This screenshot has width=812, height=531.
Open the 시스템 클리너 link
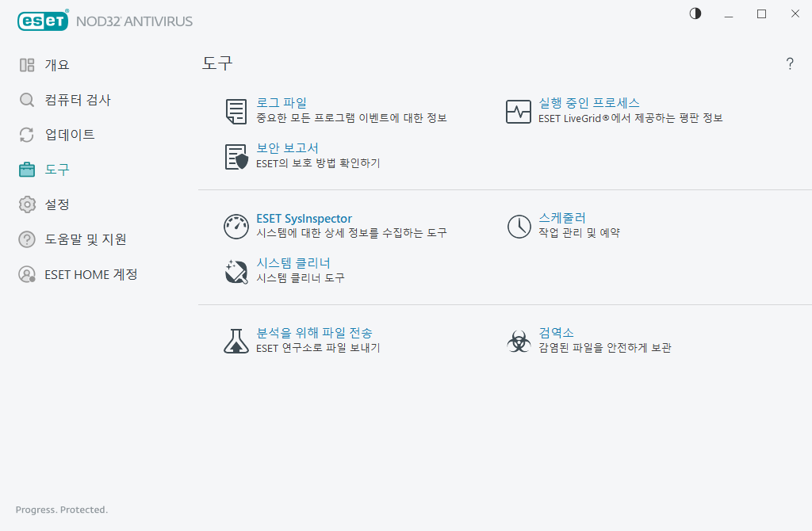click(x=293, y=263)
